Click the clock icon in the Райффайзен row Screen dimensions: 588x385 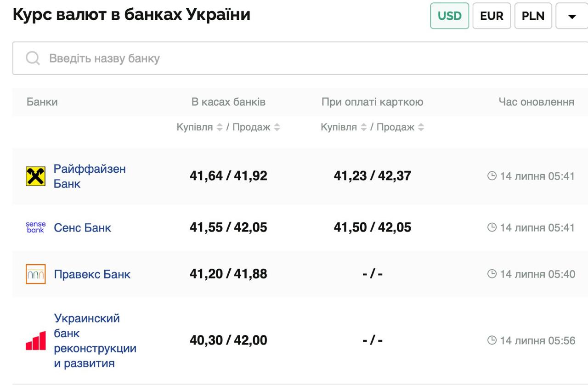[491, 176]
